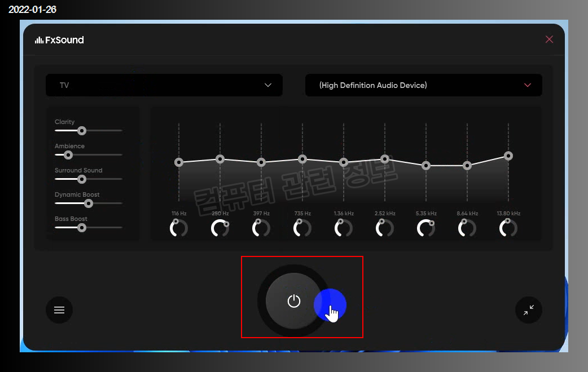Select the 1.36 kHz EQ gain point
The height and width of the screenshot is (372, 588).
pos(344,162)
